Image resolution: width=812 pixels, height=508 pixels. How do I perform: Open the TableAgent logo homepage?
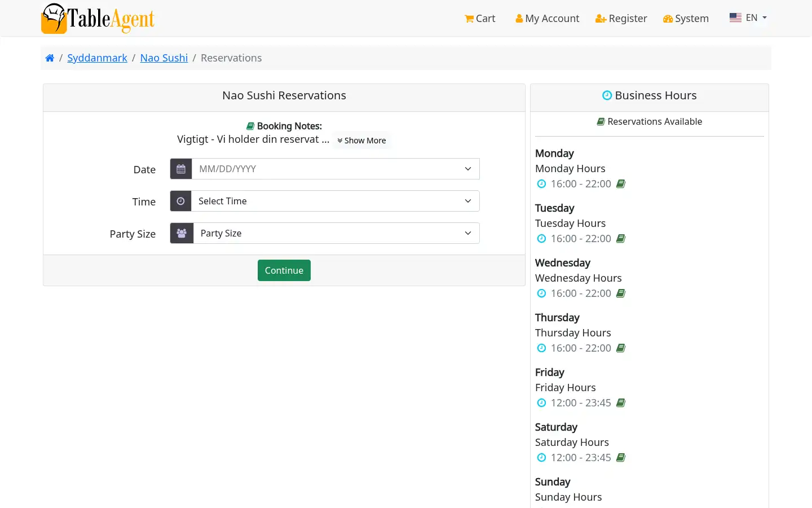tap(98, 18)
